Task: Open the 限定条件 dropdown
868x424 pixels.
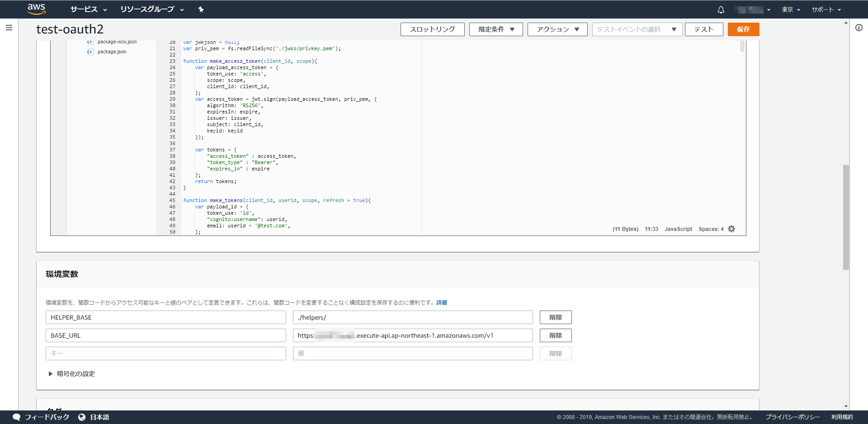Action: point(496,29)
